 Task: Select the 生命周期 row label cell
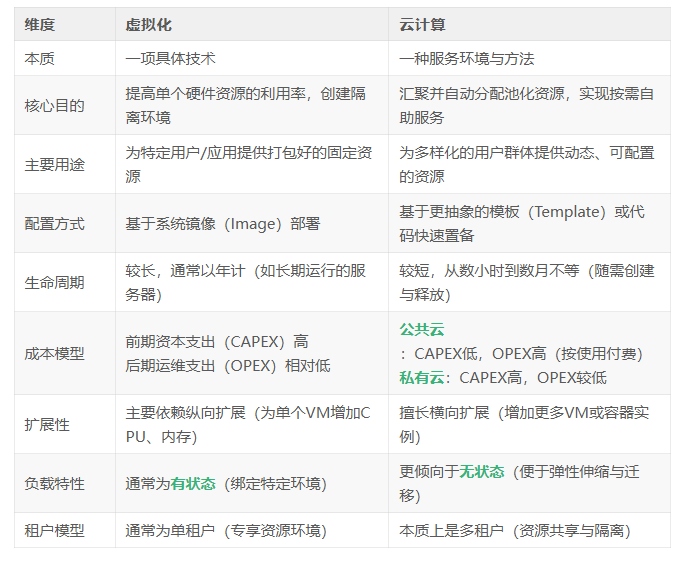[54, 282]
